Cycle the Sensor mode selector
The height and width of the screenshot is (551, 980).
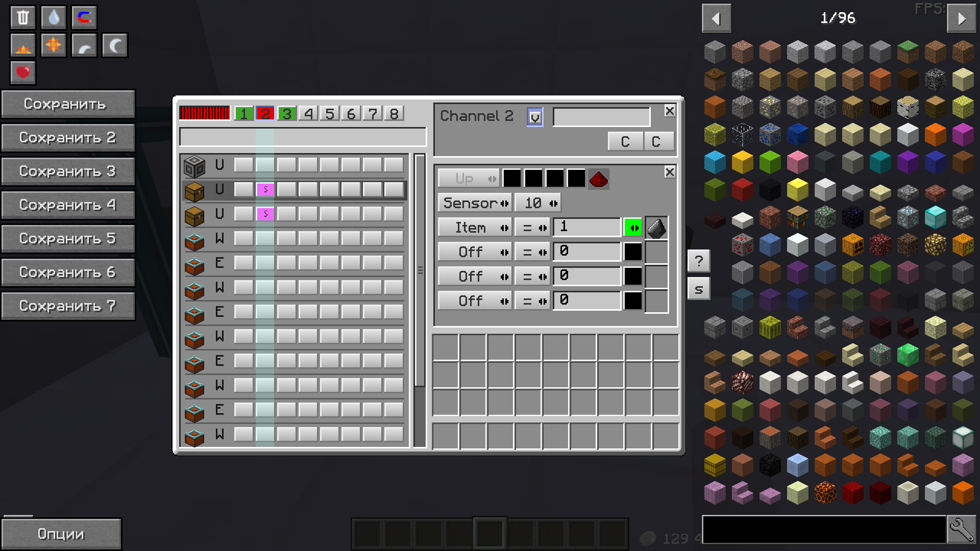tap(475, 203)
